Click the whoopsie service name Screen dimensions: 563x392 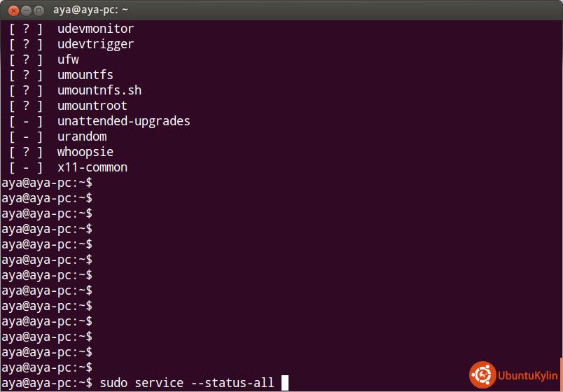pyautogui.click(x=85, y=152)
